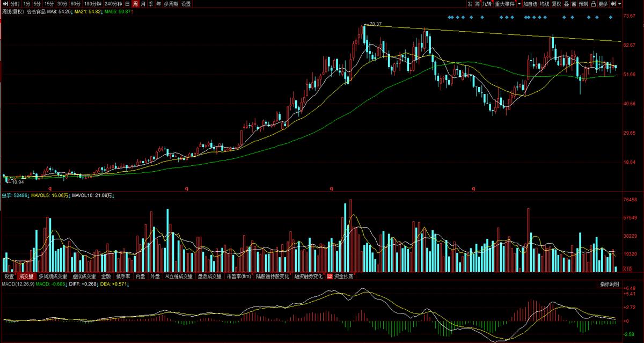The image size is (644, 343).
Task: Click the 70.37 peak price marker
Action: tap(375, 24)
